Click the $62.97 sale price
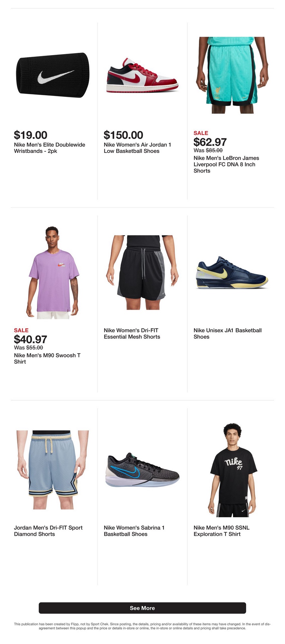Viewport: 285px width, 644px height. point(210,142)
